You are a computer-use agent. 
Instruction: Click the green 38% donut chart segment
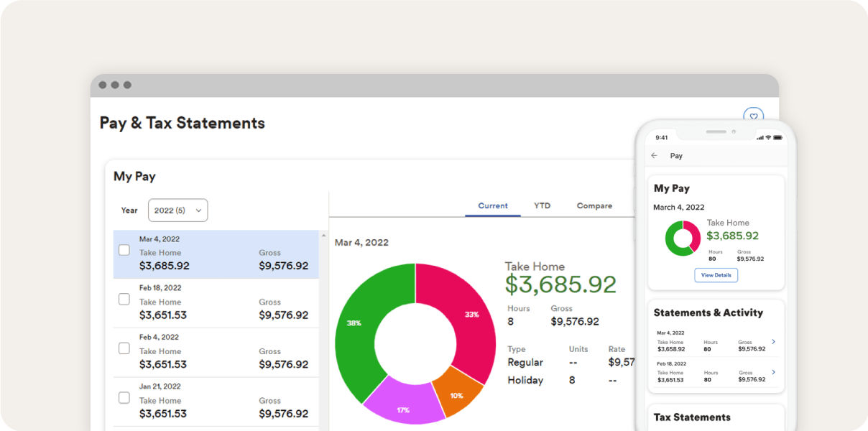pos(354,323)
